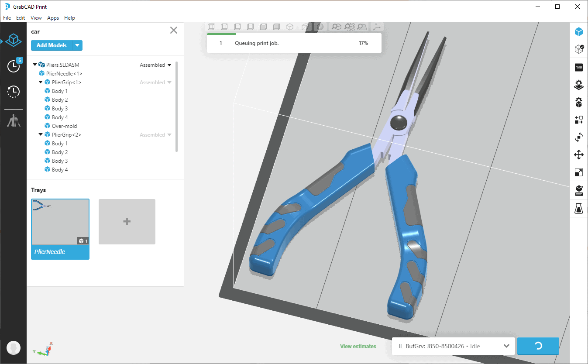
Task: Toggle the see-through wireframe cube icon
Action: (305, 27)
